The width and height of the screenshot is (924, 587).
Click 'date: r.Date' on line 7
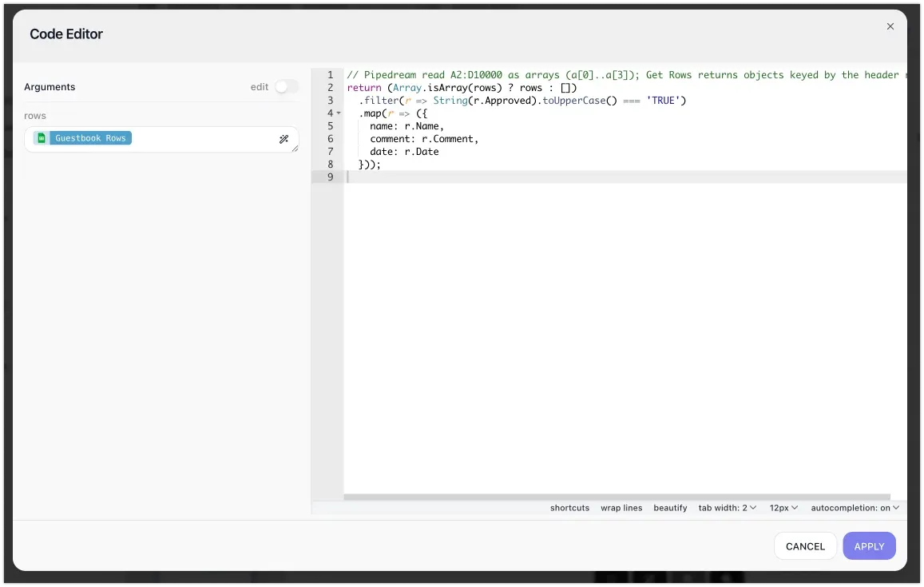[x=404, y=152]
